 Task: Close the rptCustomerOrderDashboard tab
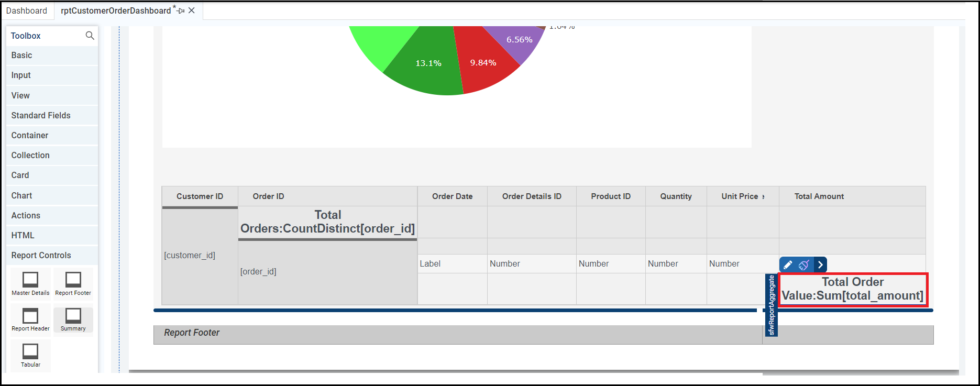(192, 10)
